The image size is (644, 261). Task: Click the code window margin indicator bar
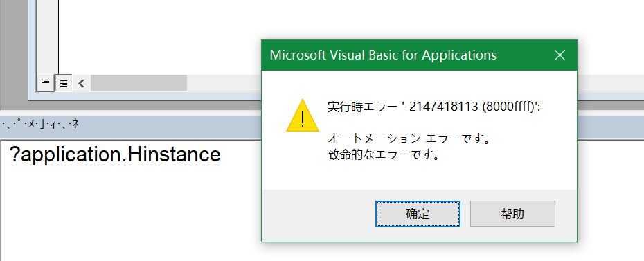tap(48, 37)
